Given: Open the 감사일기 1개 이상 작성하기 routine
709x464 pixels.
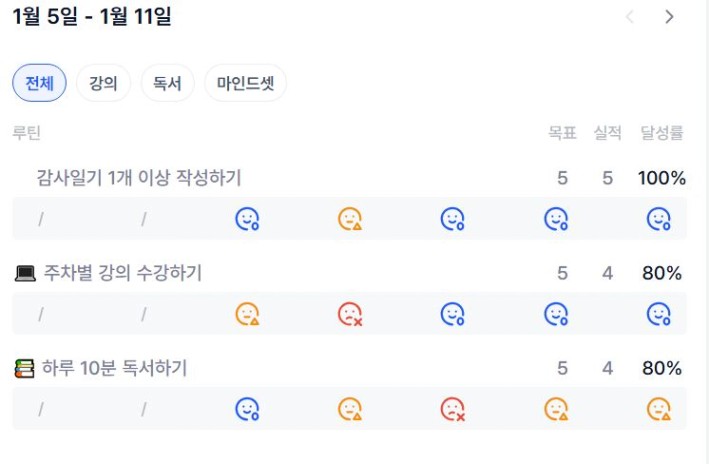Looking at the screenshot, I should [139, 178].
